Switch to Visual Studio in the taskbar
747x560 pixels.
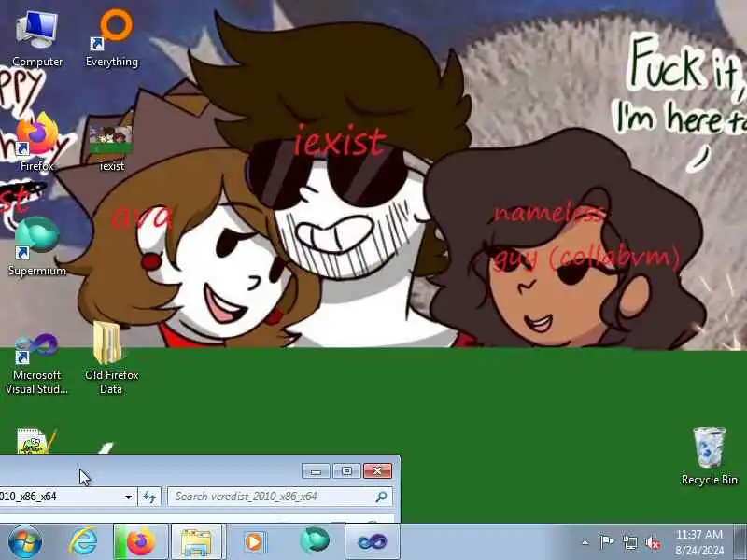(372, 542)
